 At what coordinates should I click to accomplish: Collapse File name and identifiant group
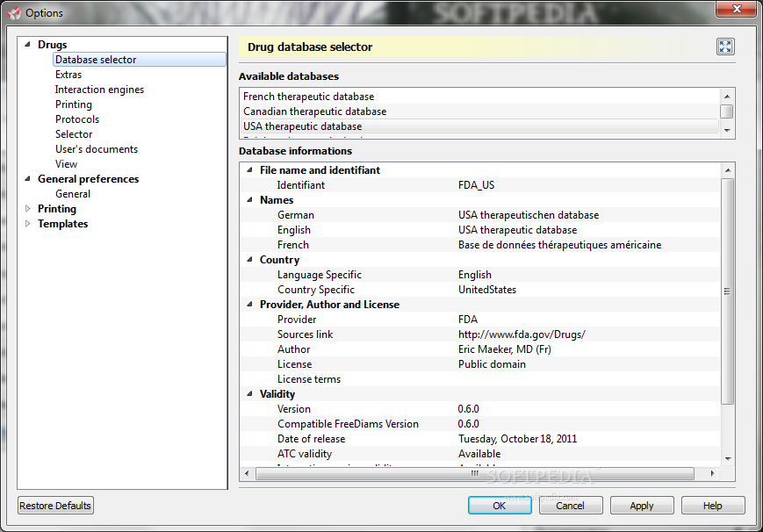coord(249,169)
